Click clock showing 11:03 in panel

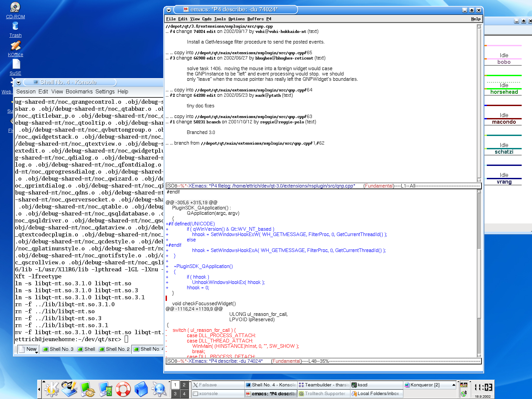click(483, 387)
